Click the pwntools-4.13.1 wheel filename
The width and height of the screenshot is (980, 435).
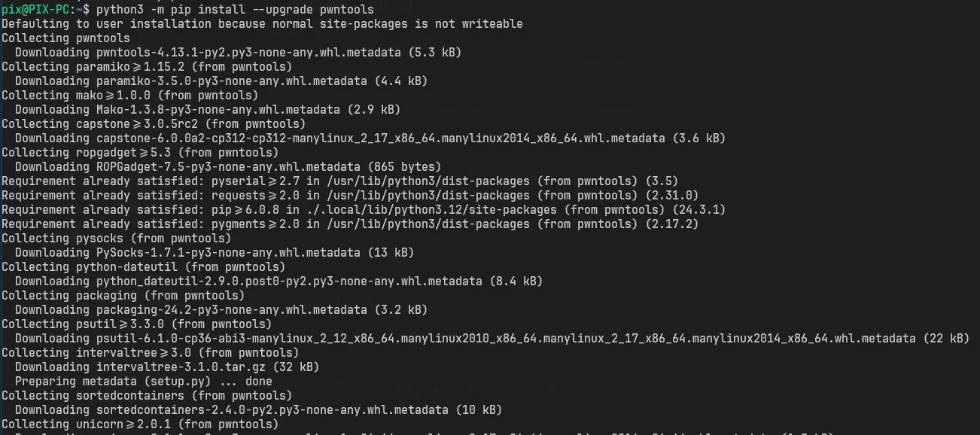(249, 52)
